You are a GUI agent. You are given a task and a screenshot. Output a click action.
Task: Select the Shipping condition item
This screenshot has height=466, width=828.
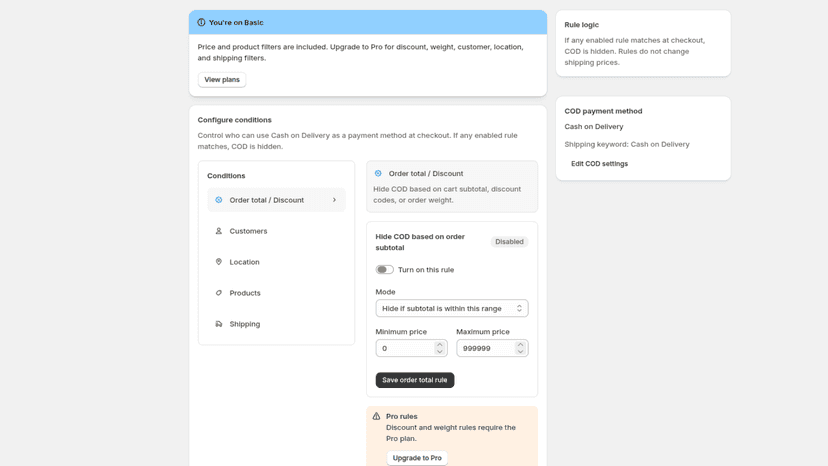276,324
